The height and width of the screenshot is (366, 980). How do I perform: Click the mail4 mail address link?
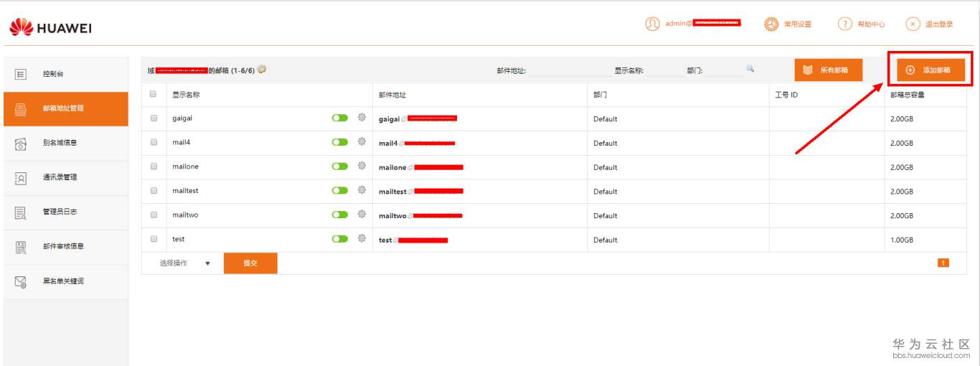point(417,143)
